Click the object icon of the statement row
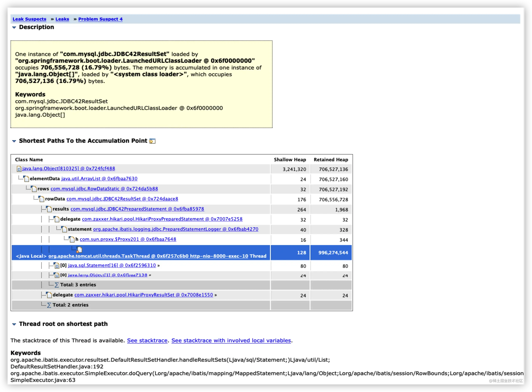Viewport: 532px width, 392px height. tap(64, 229)
